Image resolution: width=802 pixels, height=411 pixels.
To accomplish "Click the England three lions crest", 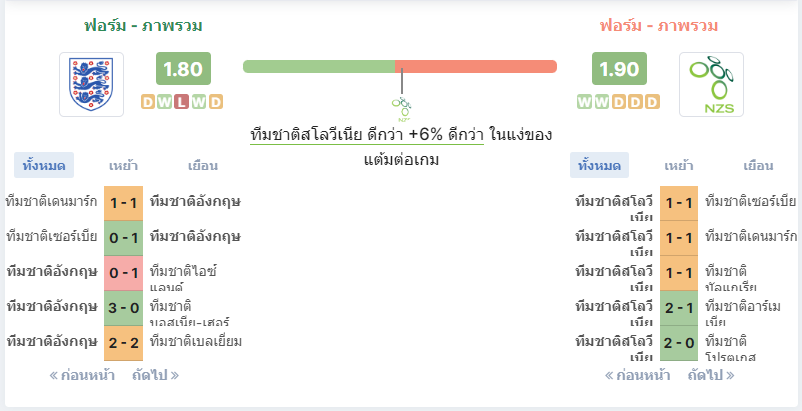I will pos(91,84).
